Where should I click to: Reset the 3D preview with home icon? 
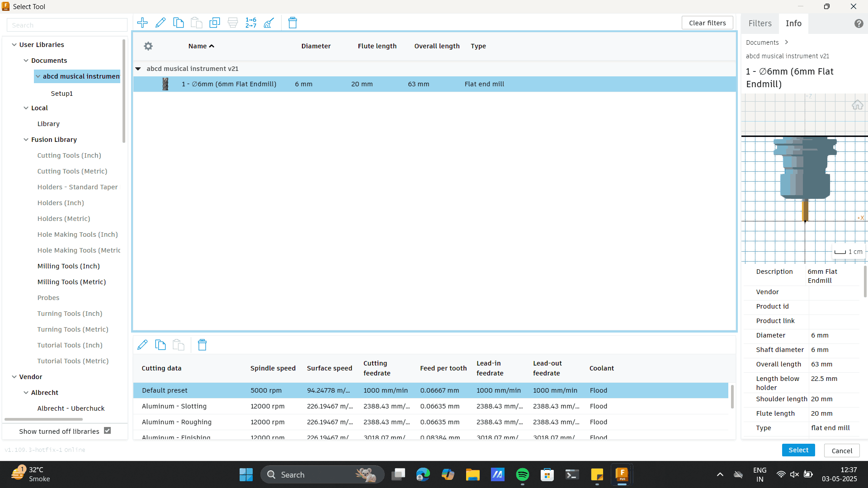(x=857, y=105)
